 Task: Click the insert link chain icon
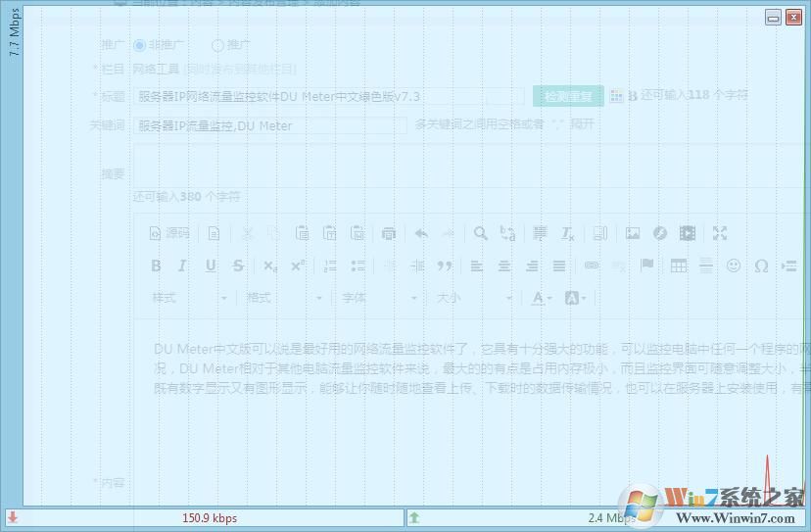tap(592, 266)
